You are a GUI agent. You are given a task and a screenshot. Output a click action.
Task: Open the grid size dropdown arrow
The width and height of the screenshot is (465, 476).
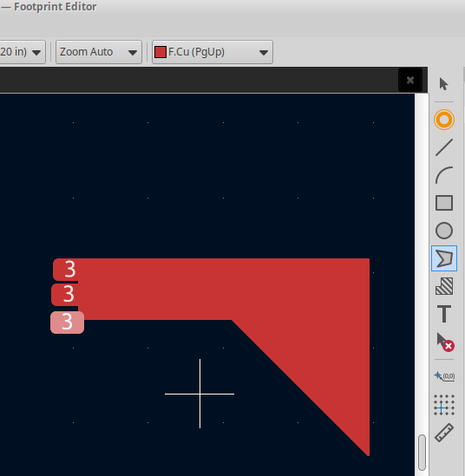pyautogui.click(x=36, y=53)
